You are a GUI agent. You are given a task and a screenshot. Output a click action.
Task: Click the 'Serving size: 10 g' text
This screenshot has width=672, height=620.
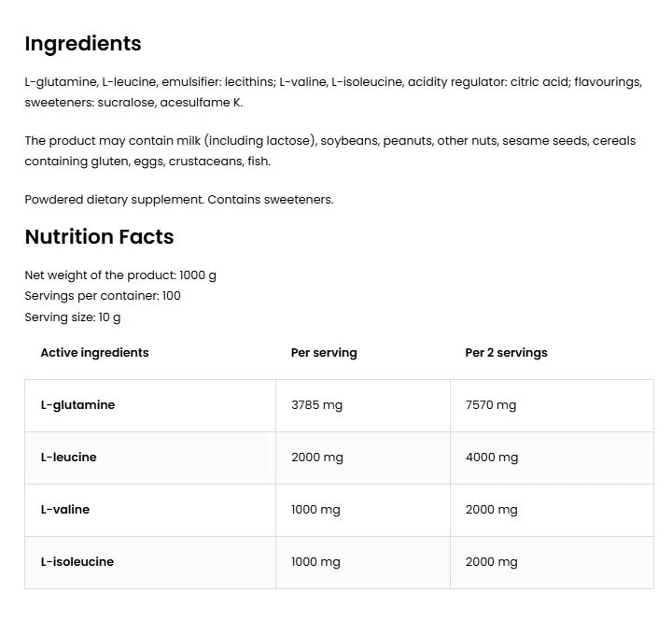[x=73, y=317]
